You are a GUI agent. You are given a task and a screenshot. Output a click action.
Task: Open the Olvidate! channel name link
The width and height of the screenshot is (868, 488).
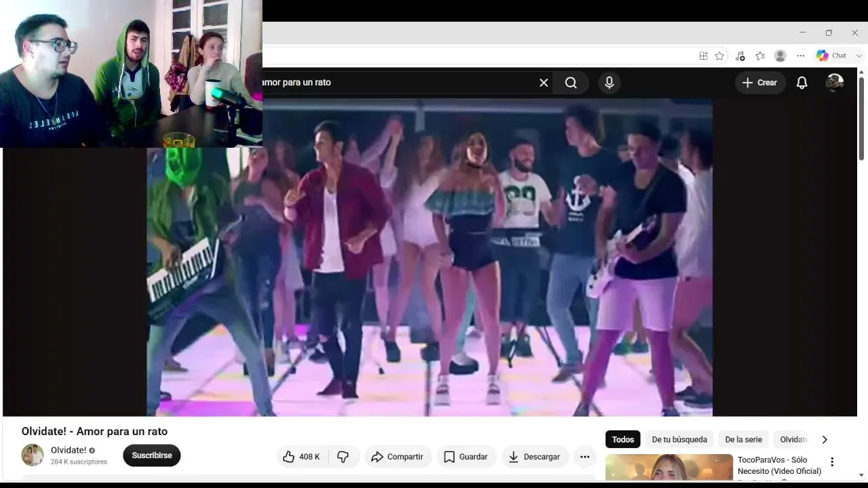[x=68, y=450]
